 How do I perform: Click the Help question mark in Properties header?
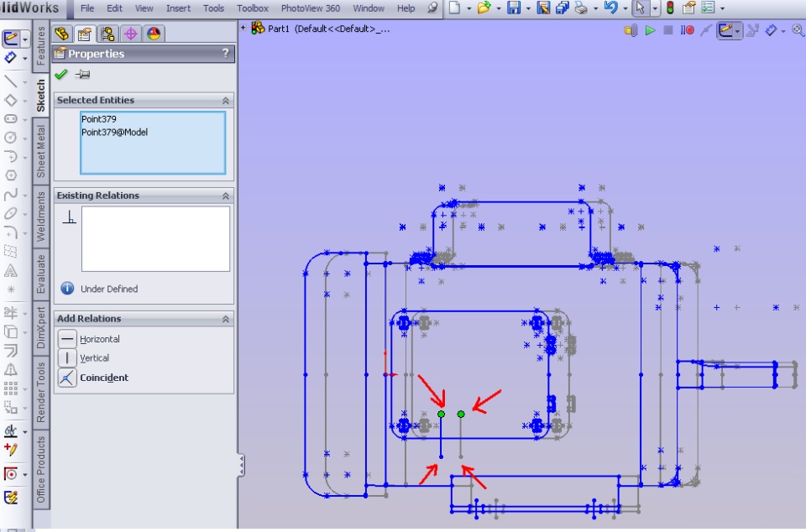coord(225,54)
